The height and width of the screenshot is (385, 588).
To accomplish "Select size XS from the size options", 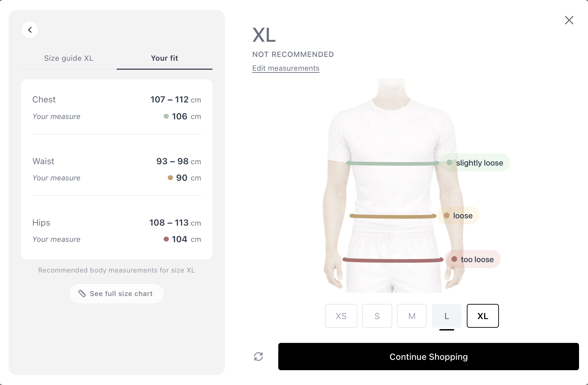I will 341,316.
